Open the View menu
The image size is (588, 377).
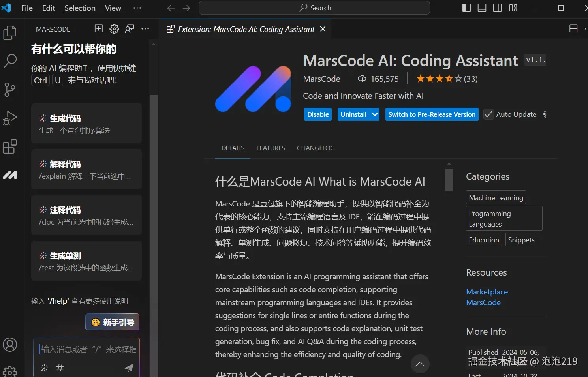coord(113,8)
